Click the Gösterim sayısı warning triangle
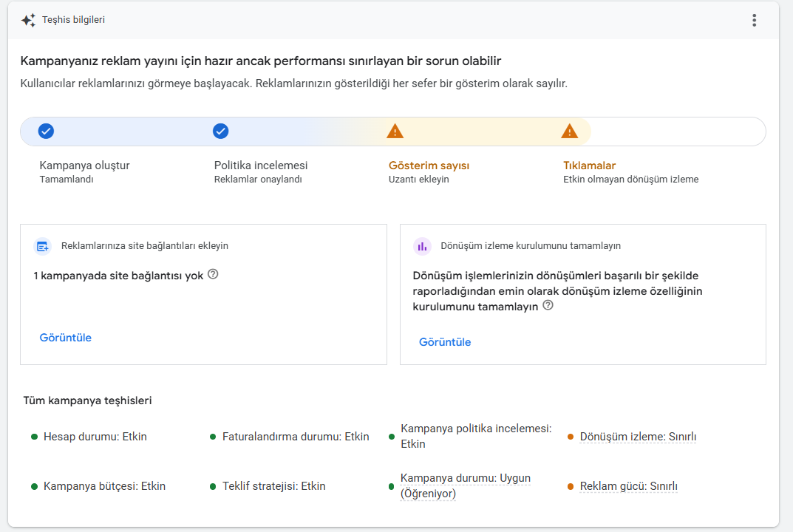 coord(395,132)
